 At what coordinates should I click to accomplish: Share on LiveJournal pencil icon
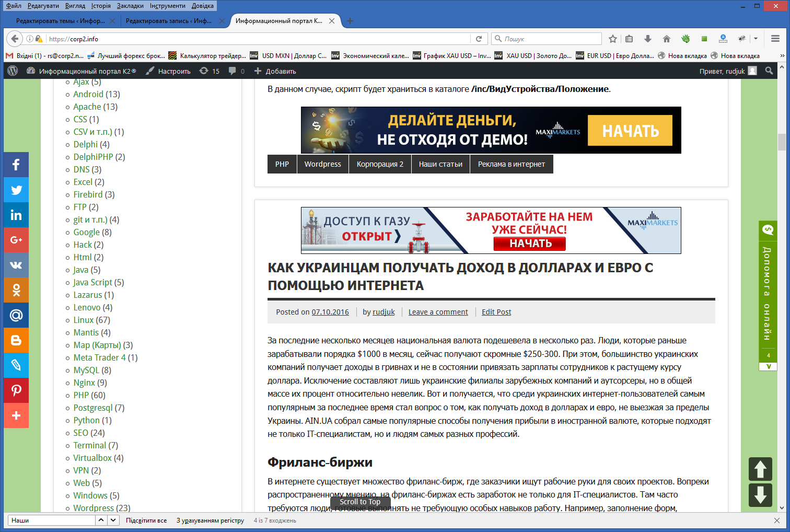coord(16,365)
